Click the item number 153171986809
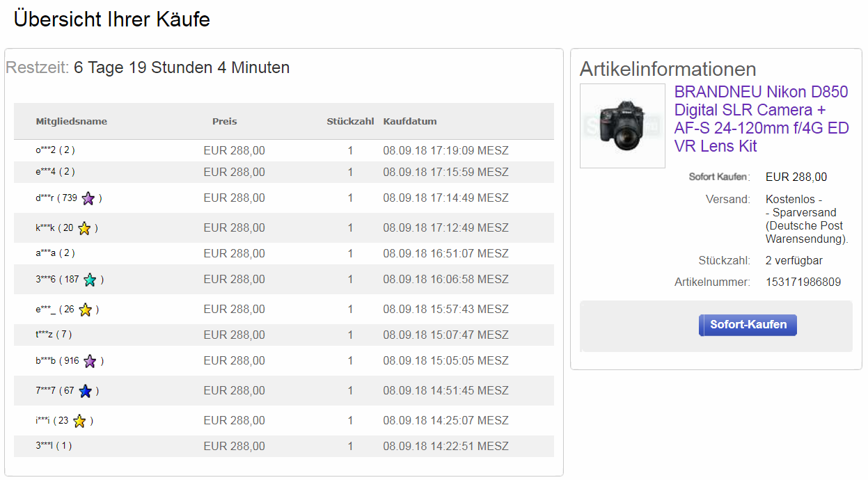 coord(803,282)
